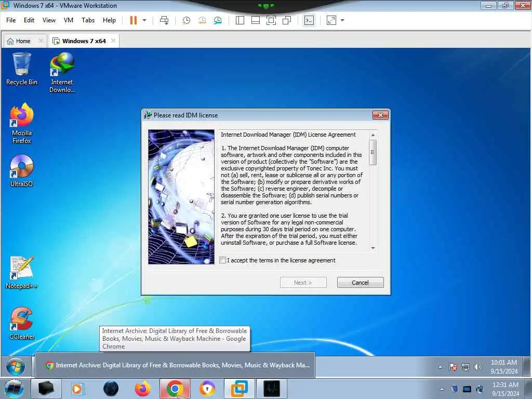Open the yellow shield lock app on host taskbar
532x399 pixels.
(207, 389)
